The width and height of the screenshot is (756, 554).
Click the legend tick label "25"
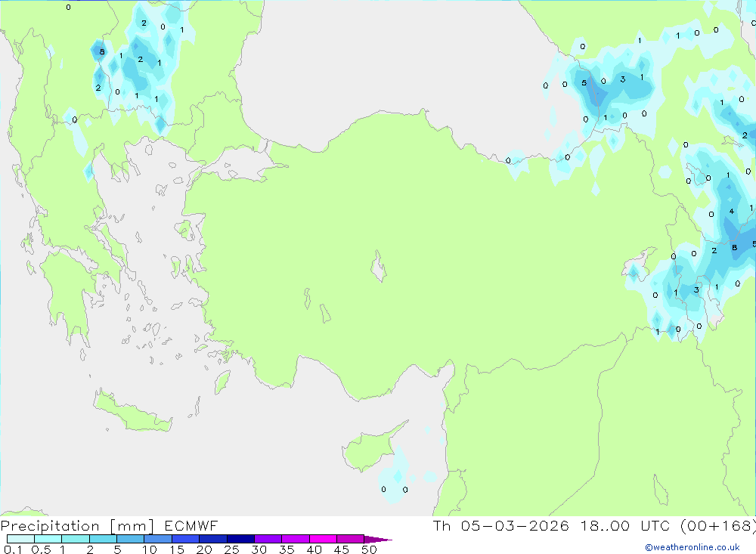click(x=231, y=549)
